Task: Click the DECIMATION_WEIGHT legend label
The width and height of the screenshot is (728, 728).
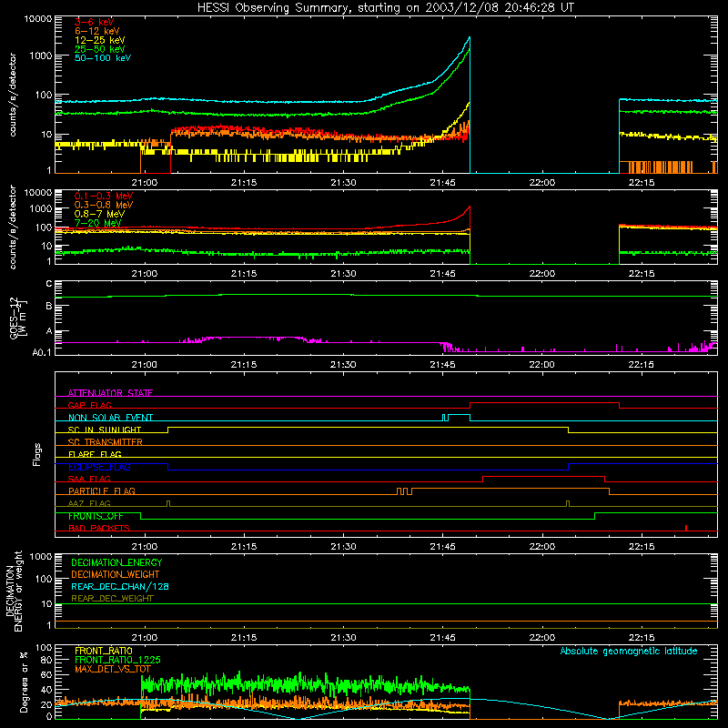Action: (116, 574)
